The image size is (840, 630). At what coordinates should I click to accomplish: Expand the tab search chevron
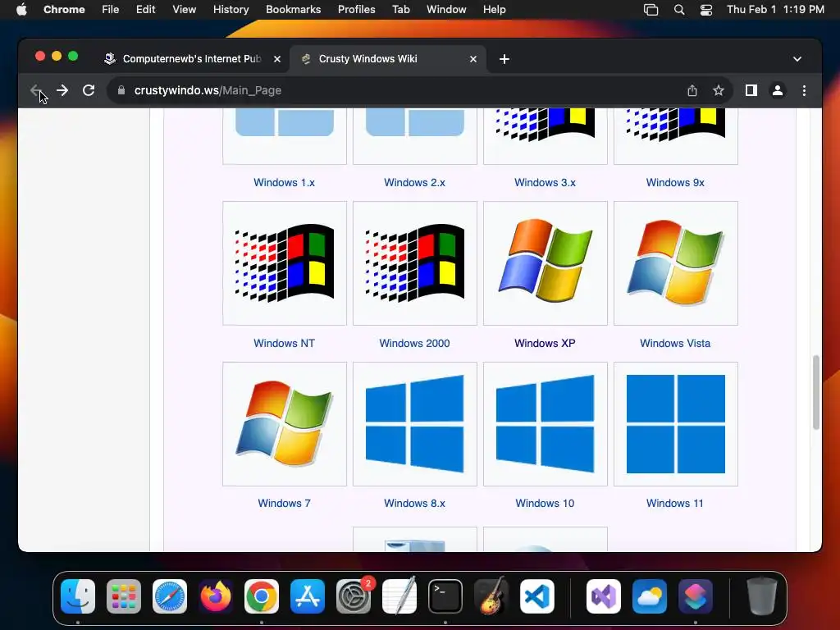tap(797, 59)
